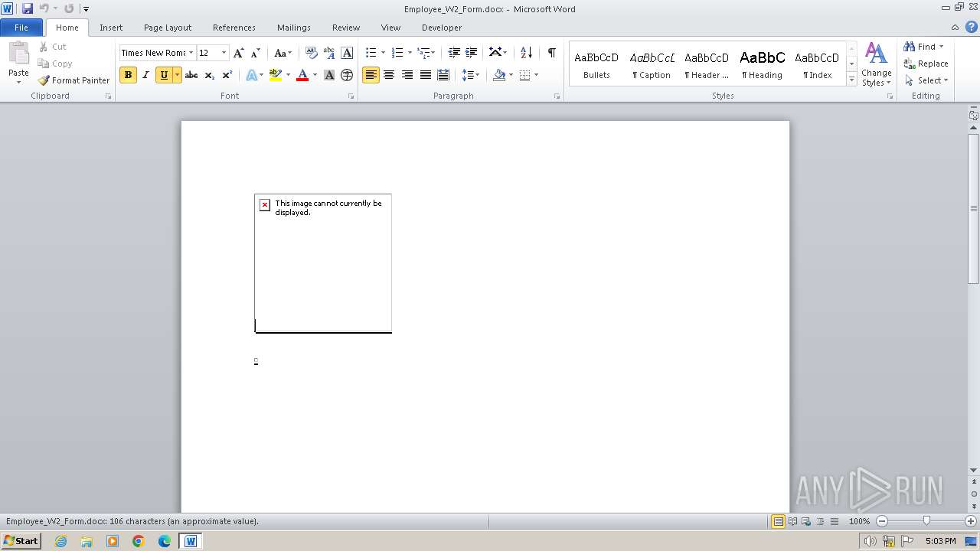The width and height of the screenshot is (980, 551).
Task: Click the Show/Hide paragraph marks icon
Action: coord(551,53)
